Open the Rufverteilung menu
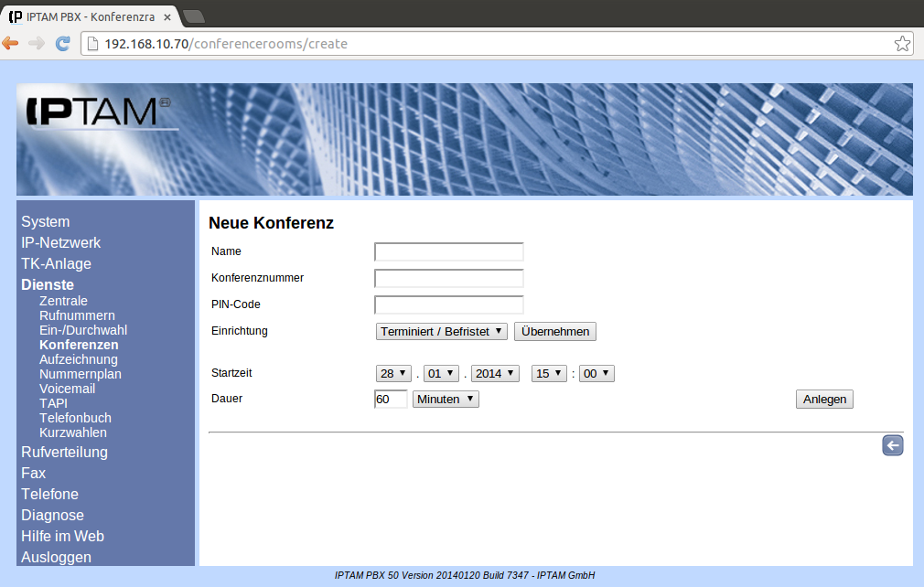The height and width of the screenshot is (587, 924). [x=64, y=452]
